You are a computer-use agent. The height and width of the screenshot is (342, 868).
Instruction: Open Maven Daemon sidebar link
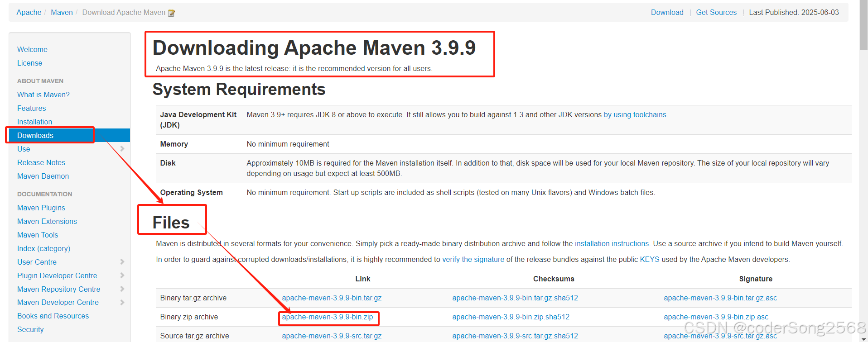click(x=43, y=176)
